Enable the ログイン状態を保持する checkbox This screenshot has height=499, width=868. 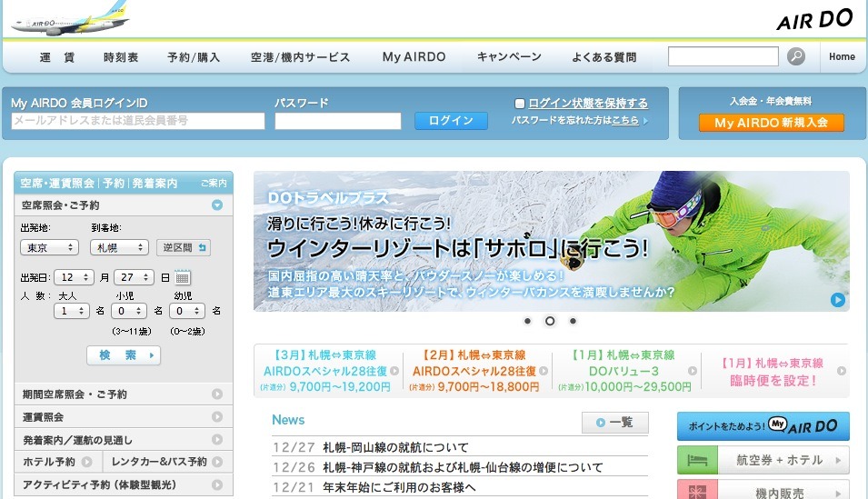click(520, 104)
